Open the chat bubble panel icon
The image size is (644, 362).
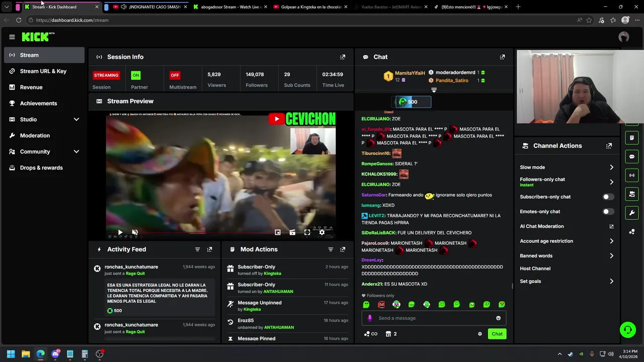click(x=632, y=156)
